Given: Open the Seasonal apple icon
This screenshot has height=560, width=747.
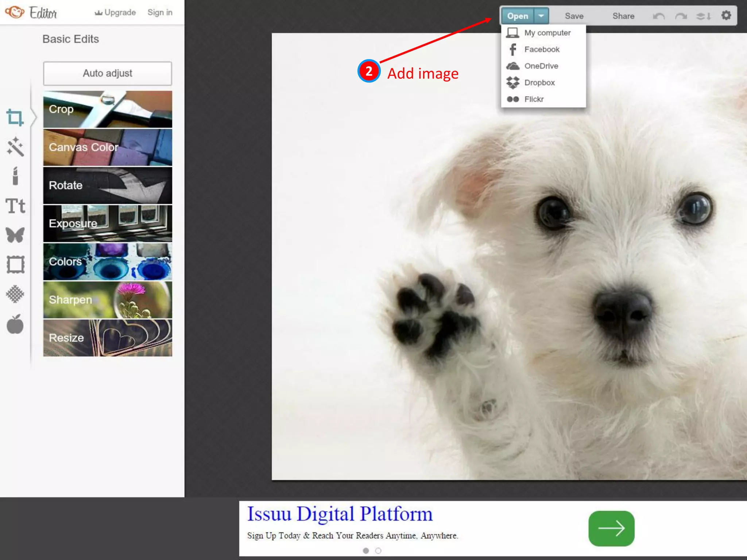Looking at the screenshot, I should coord(15,324).
